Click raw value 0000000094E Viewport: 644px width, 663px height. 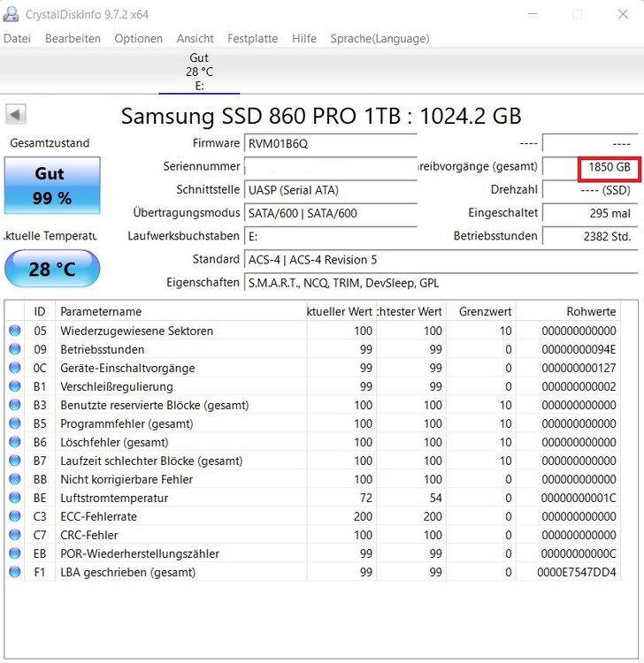click(579, 349)
